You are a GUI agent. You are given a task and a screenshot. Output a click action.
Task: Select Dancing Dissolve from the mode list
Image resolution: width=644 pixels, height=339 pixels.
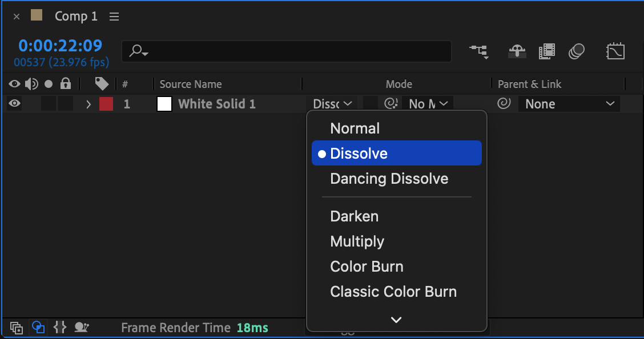(x=389, y=179)
